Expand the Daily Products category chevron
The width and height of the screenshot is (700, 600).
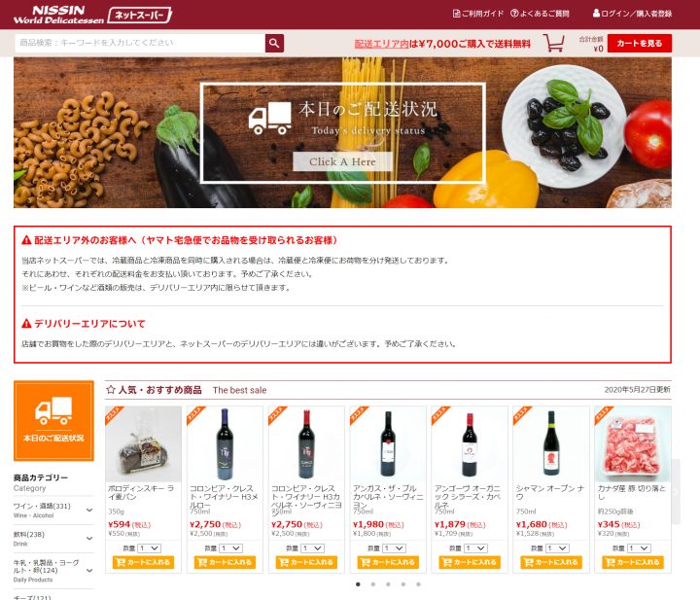pos(89,571)
